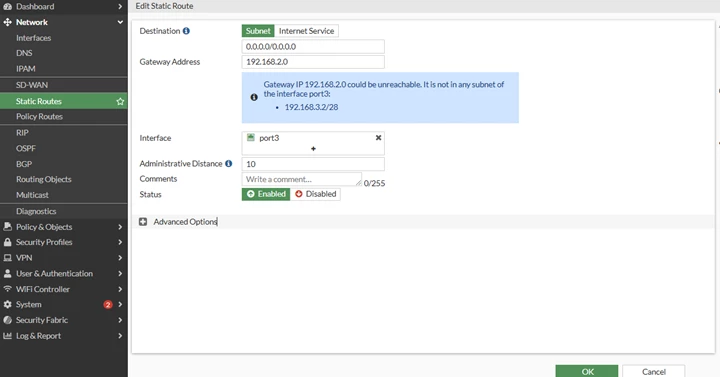The image size is (720, 377).
Task: Click the 192.168.3.2/28 subnet text
Action: pos(311,107)
